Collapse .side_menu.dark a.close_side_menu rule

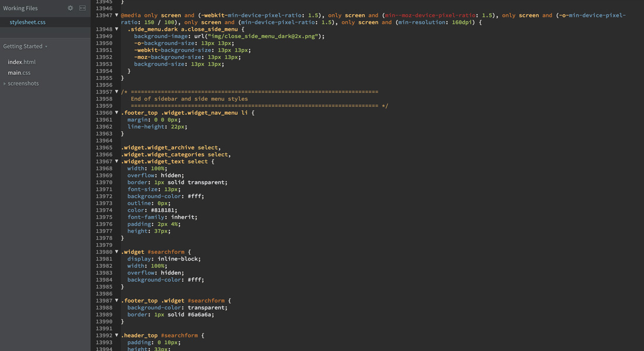(117, 29)
